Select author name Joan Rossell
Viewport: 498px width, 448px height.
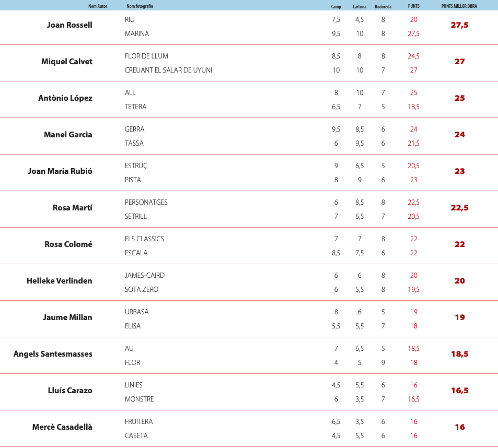click(x=70, y=25)
